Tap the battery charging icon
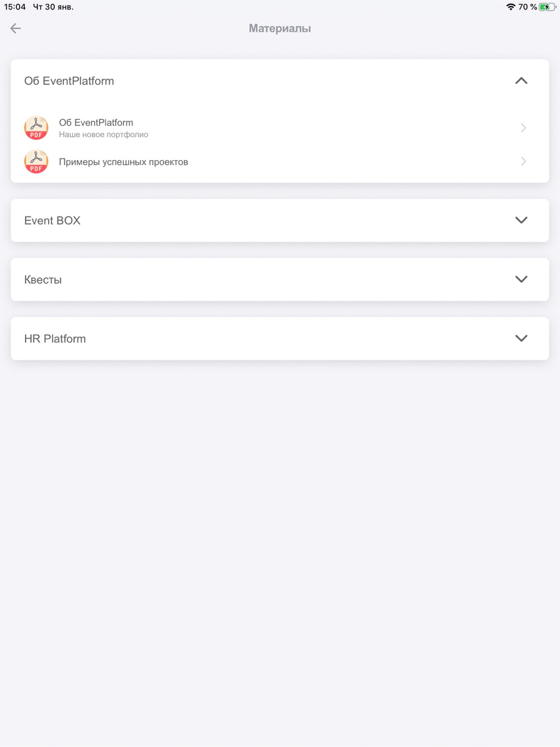 (x=547, y=7)
